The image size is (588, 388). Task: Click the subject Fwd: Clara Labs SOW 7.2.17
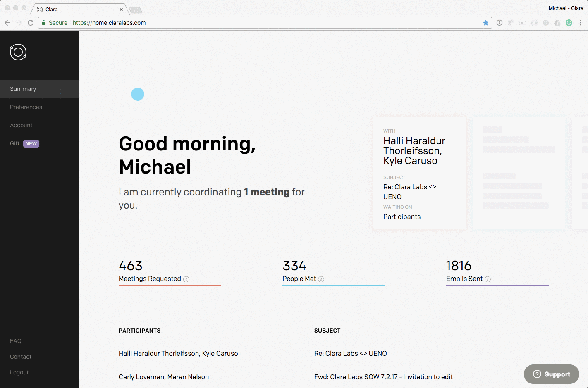click(383, 377)
